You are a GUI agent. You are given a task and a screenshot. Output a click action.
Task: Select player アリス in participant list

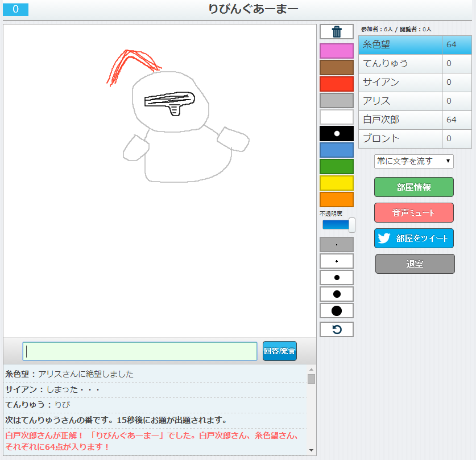(415, 101)
